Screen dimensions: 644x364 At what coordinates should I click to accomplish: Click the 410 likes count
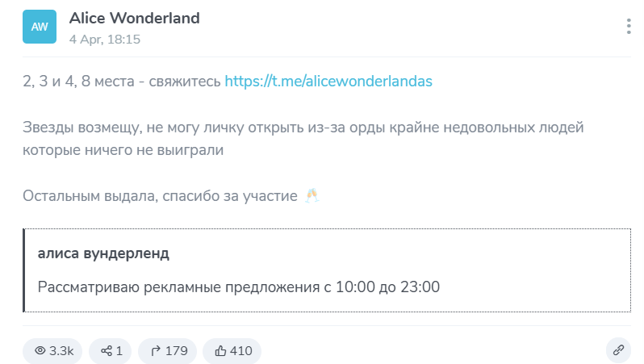click(x=241, y=351)
